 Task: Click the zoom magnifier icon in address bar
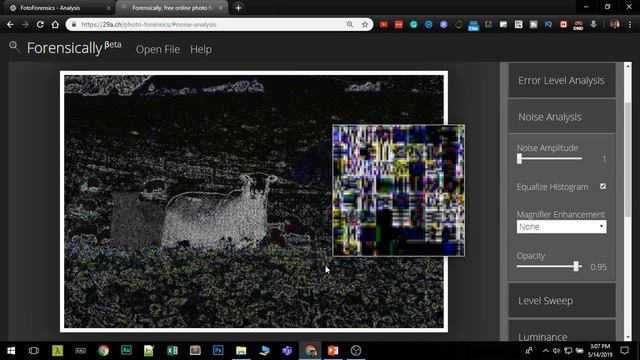(x=350, y=24)
